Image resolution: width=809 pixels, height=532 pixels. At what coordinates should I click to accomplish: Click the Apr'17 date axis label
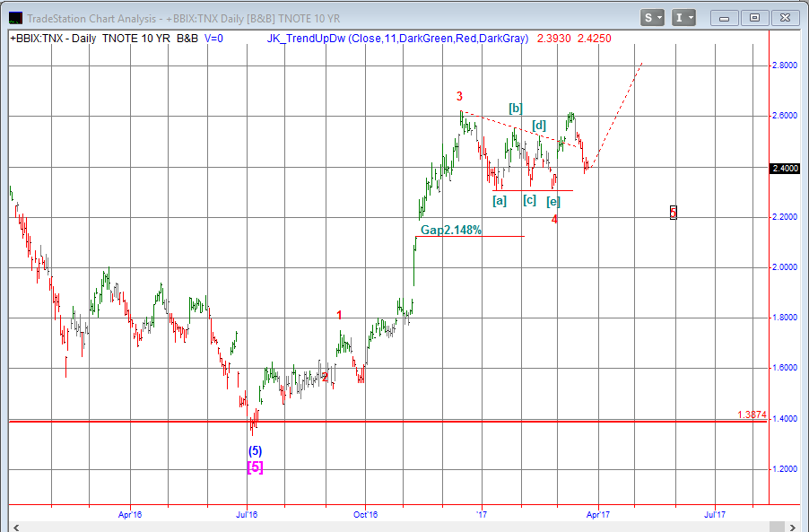click(x=598, y=514)
